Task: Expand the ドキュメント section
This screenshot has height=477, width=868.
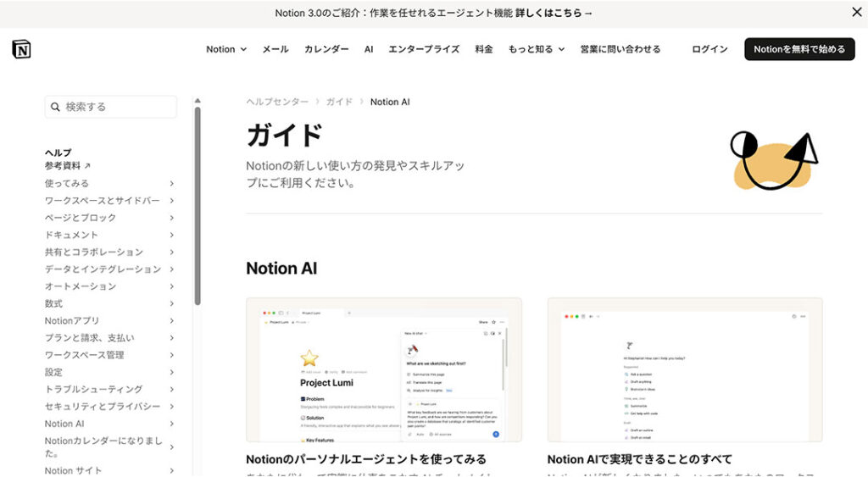Action: click(171, 235)
